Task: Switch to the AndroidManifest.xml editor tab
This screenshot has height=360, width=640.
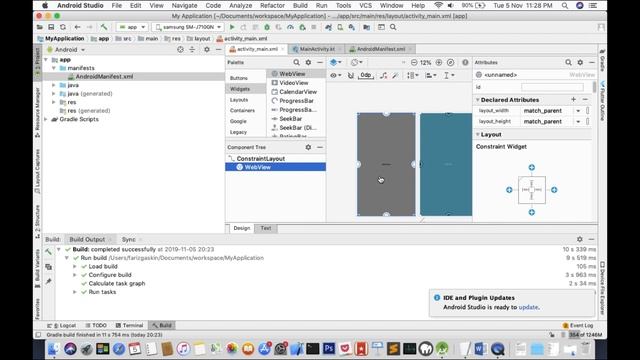Action: pos(381,49)
